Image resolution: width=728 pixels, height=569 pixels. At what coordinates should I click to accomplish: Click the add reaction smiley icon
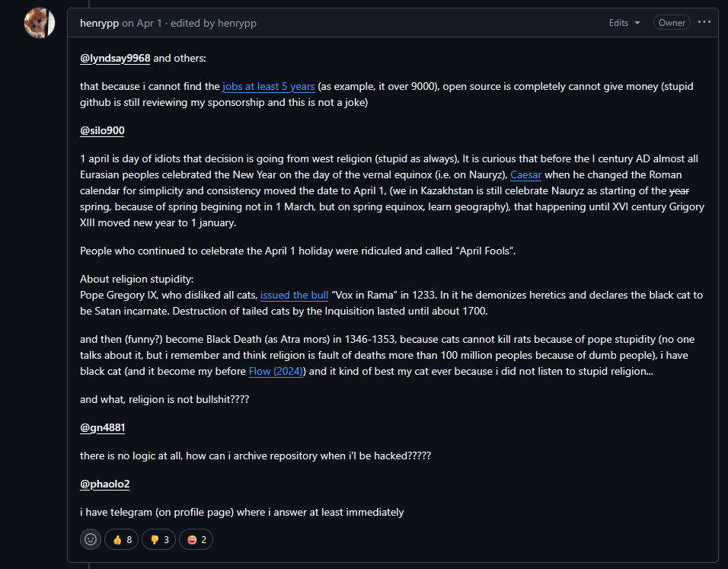tap(91, 539)
